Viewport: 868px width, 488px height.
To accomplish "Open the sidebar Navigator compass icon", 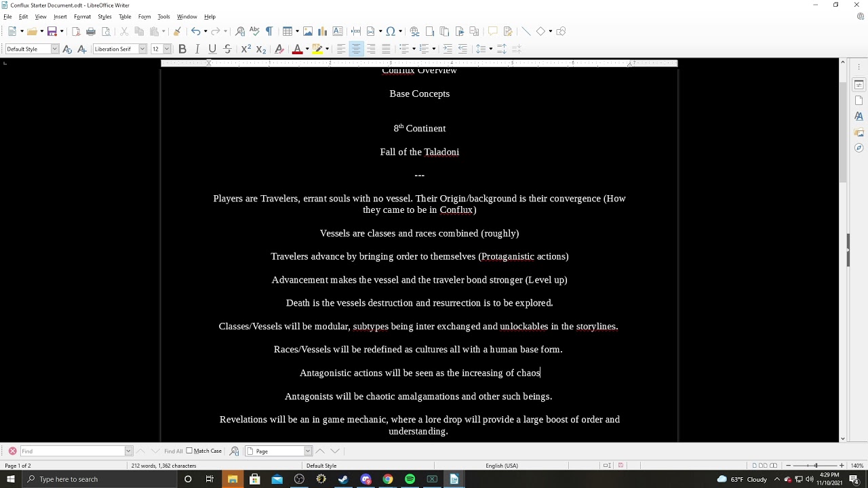I will point(859,148).
